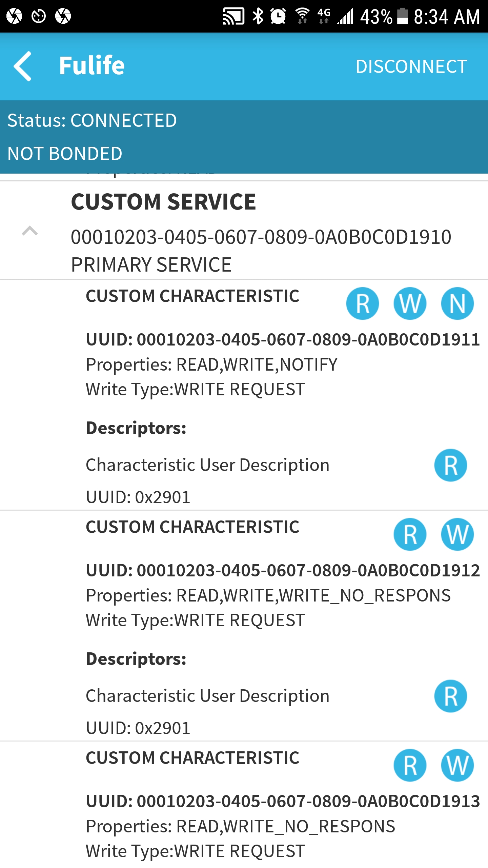Click the DISCONNECT button
488x868 pixels.
[411, 66]
